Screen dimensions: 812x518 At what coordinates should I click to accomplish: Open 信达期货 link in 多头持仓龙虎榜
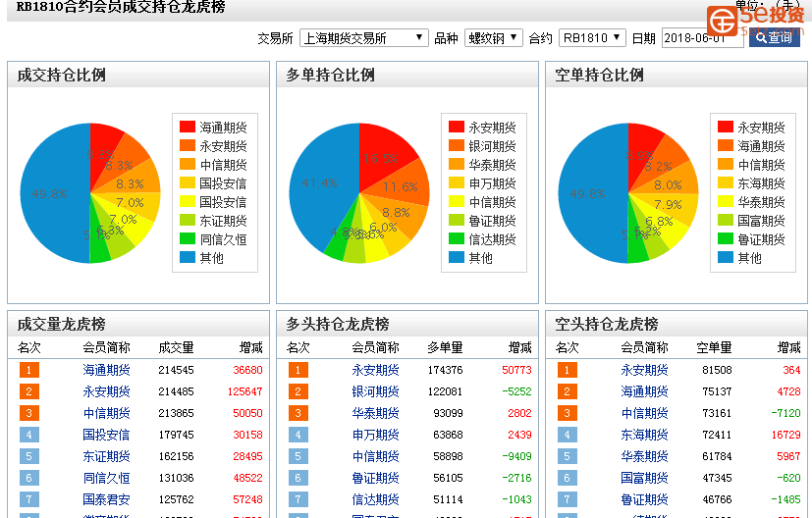pyautogui.click(x=375, y=499)
